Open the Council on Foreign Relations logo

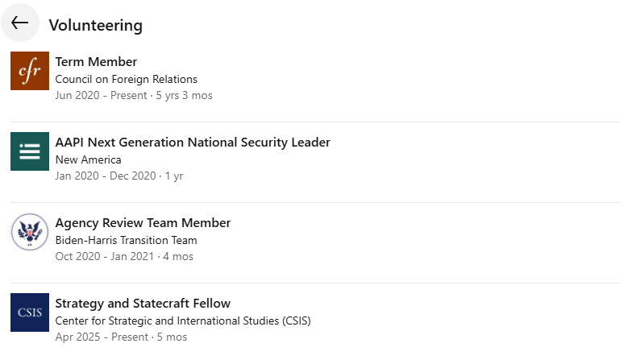click(x=30, y=71)
